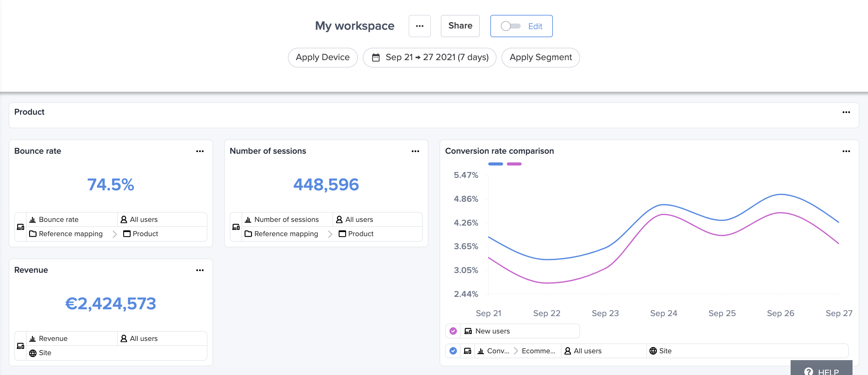Open the My workspace ellipsis menu
The image size is (868, 375).
click(x=419, y=26)
